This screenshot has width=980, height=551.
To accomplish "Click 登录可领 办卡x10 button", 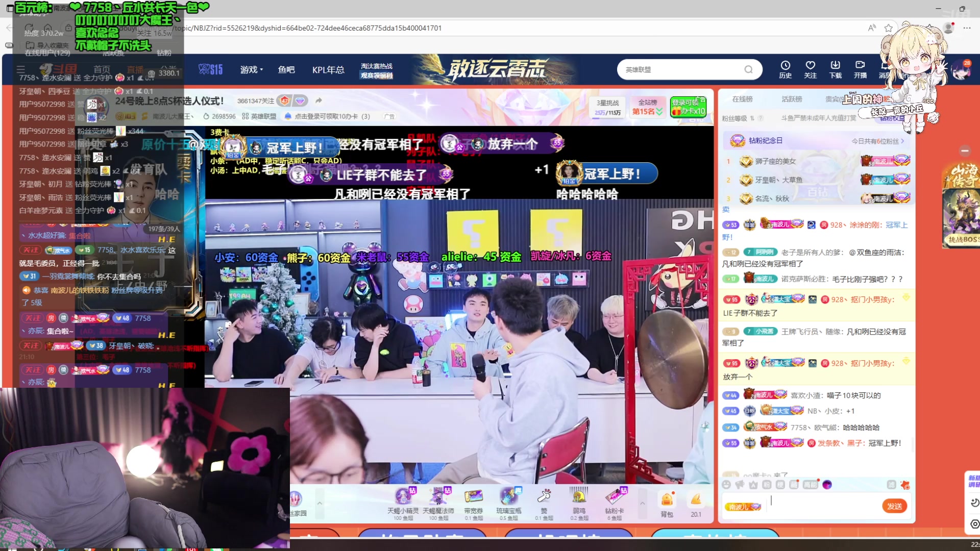I will tap(688, 107).
